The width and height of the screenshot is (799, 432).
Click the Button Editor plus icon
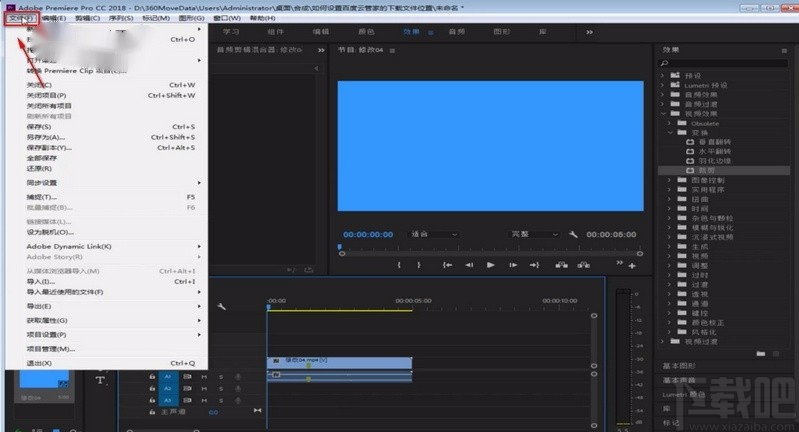click(631, 265)
